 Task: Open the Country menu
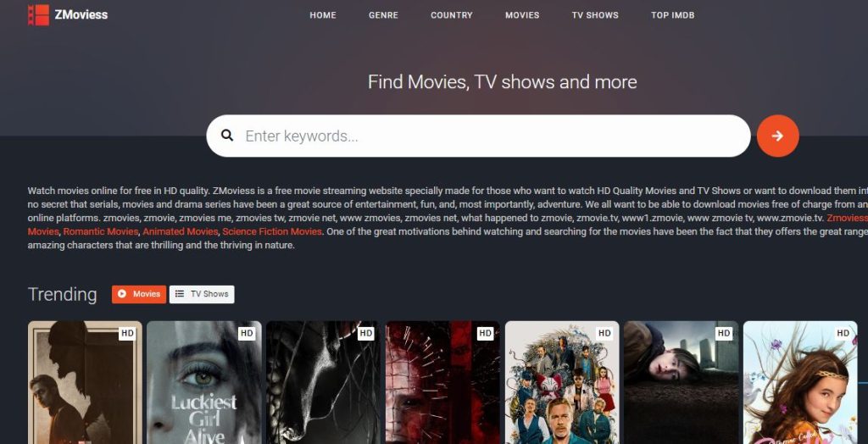452,15
